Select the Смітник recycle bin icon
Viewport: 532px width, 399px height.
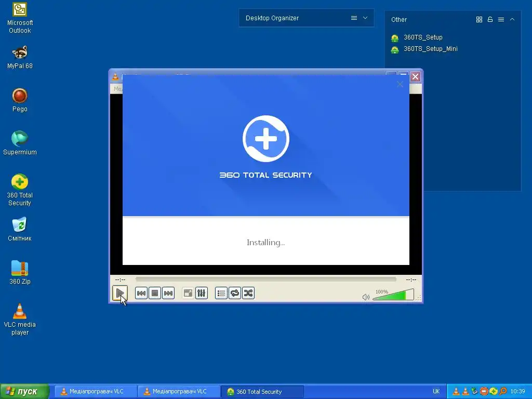tap(20, 229)
